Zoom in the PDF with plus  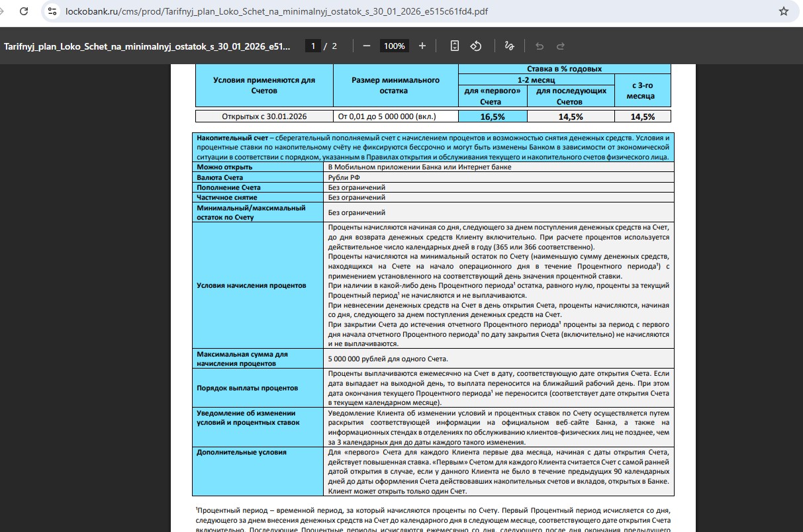coord(422,46)
